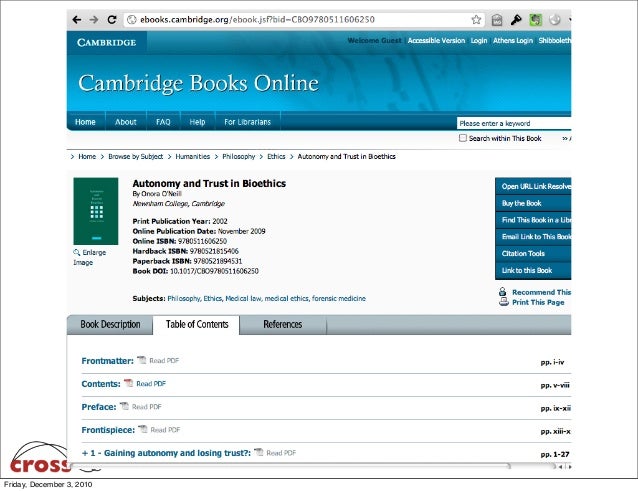The height and width of the screenshot is (491, 638).
Task: Click the Frontispiece title link
Action: (108, 430)
